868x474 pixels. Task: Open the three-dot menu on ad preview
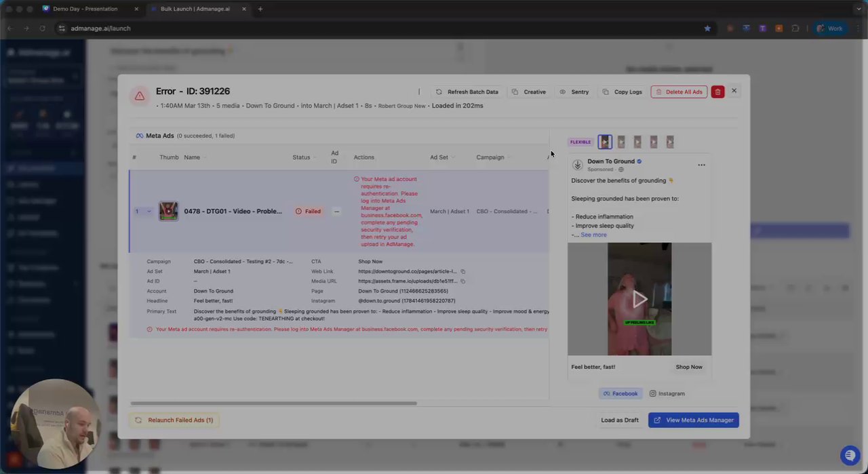pyautogui.click(x=701, y=165)
